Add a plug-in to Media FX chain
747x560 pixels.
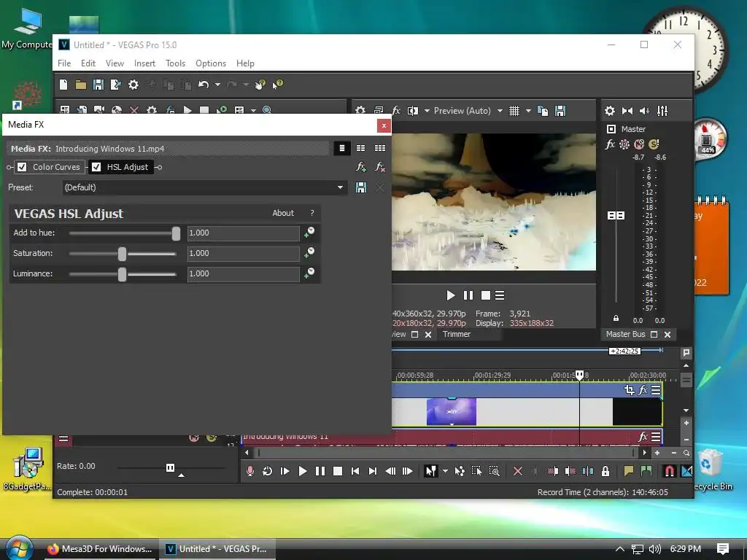point(361,167)
